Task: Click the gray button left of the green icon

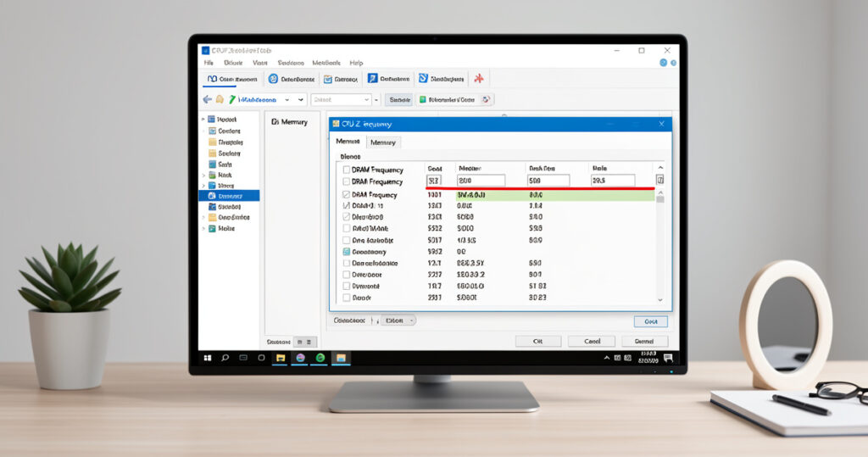Action: [x=399, y=100]
